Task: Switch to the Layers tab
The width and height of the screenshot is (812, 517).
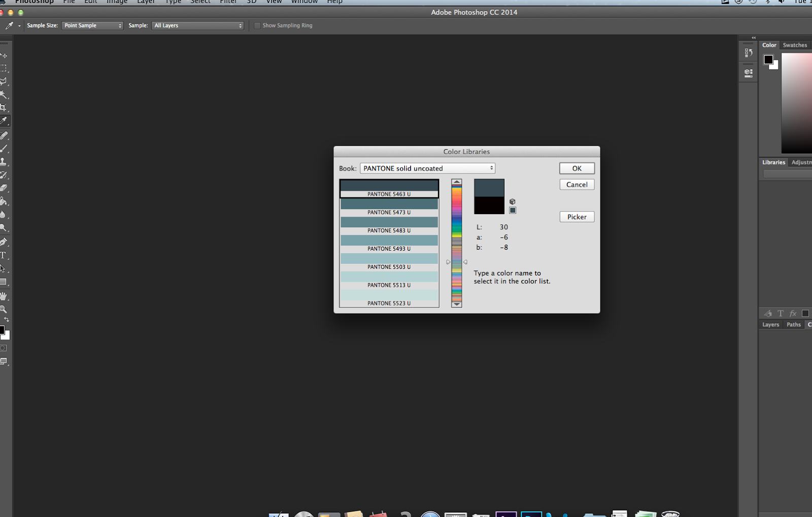Action: [770, 325]
